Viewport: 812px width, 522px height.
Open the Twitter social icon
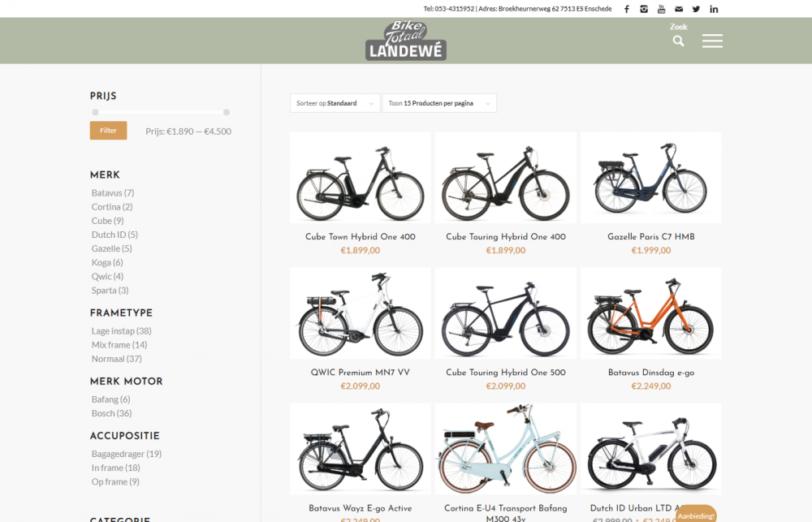[x=696, y=9]
